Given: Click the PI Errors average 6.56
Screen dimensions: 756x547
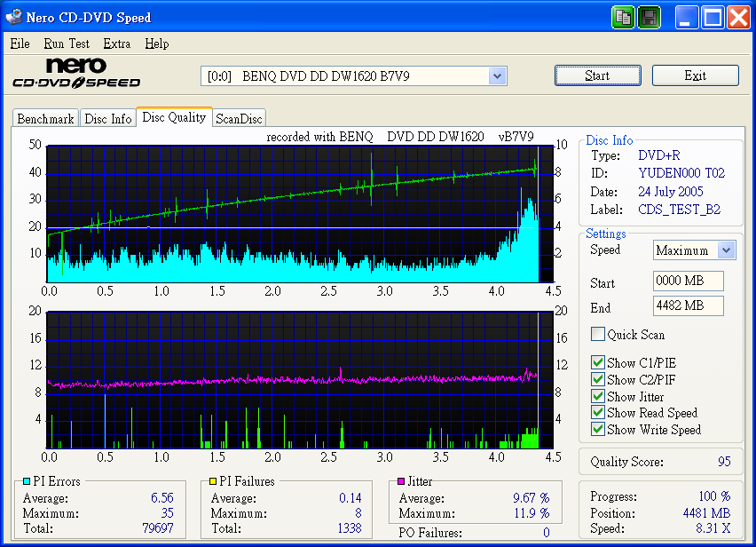Looking at the screenshot, I should [x=162, y=498].
